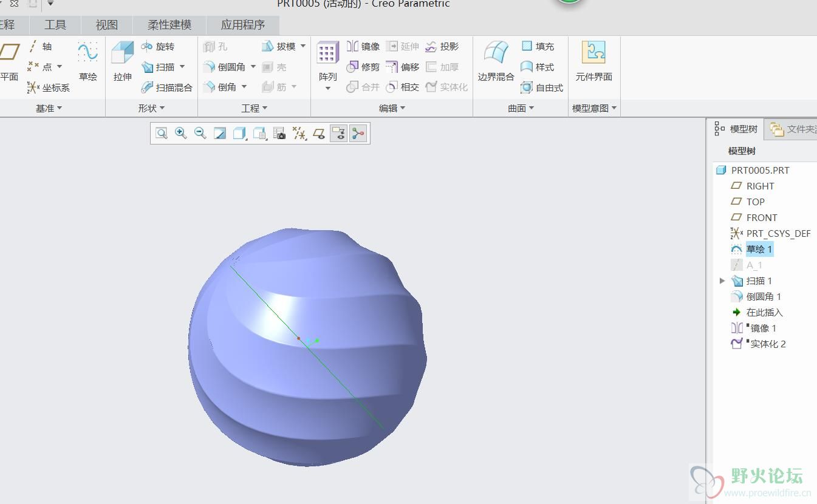
Task: Select 倒圆角 1 in the model tree
Action: (756, 296)
